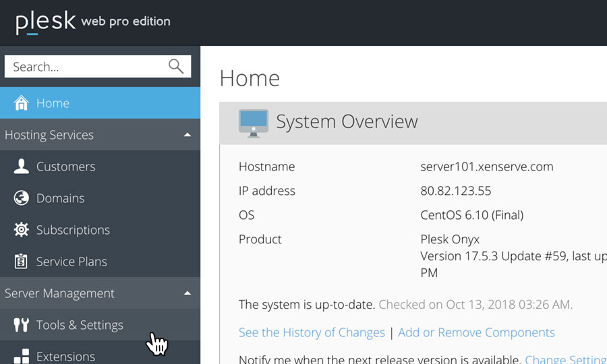Click the 'The system is up-to-date' text

[x=307, y=305]
